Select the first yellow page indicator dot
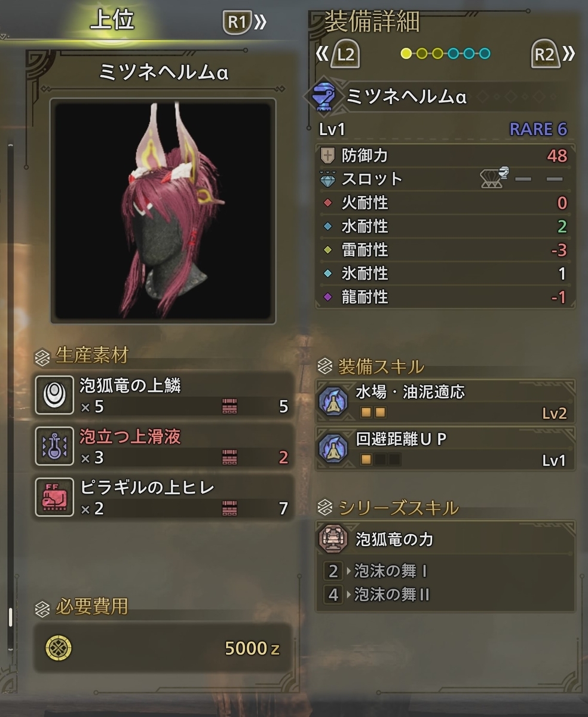The image size is (588, 717). pos(406,54)
